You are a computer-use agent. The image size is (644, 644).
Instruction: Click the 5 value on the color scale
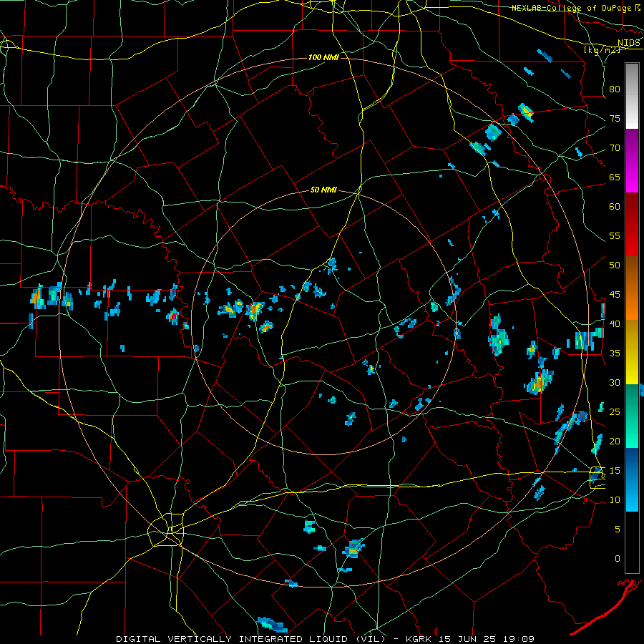click(618, 530)
